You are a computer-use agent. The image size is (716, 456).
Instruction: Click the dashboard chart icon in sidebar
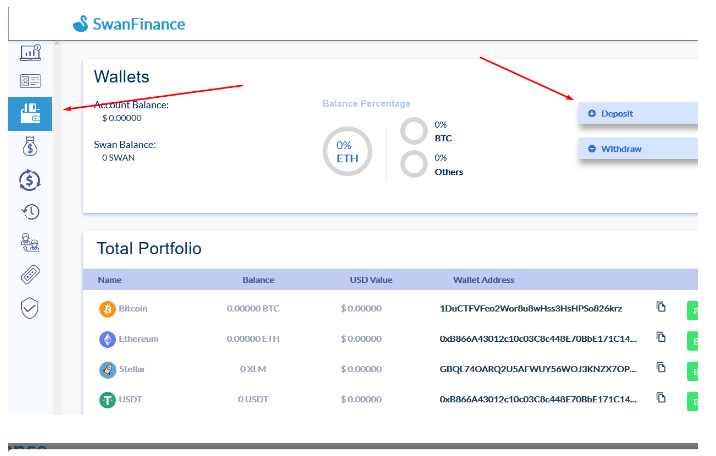click(30, 52)
